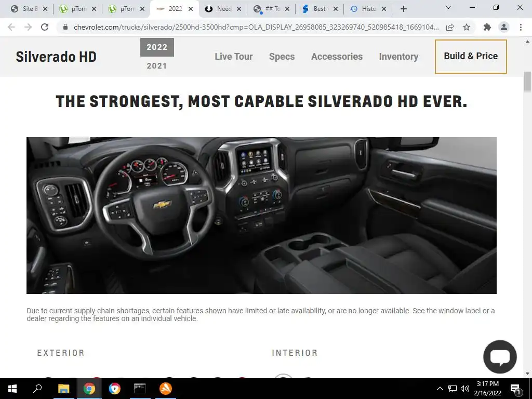Open File Explorer from the taskbar
This screenshot has width=532, height=399.
coord(63,389)
